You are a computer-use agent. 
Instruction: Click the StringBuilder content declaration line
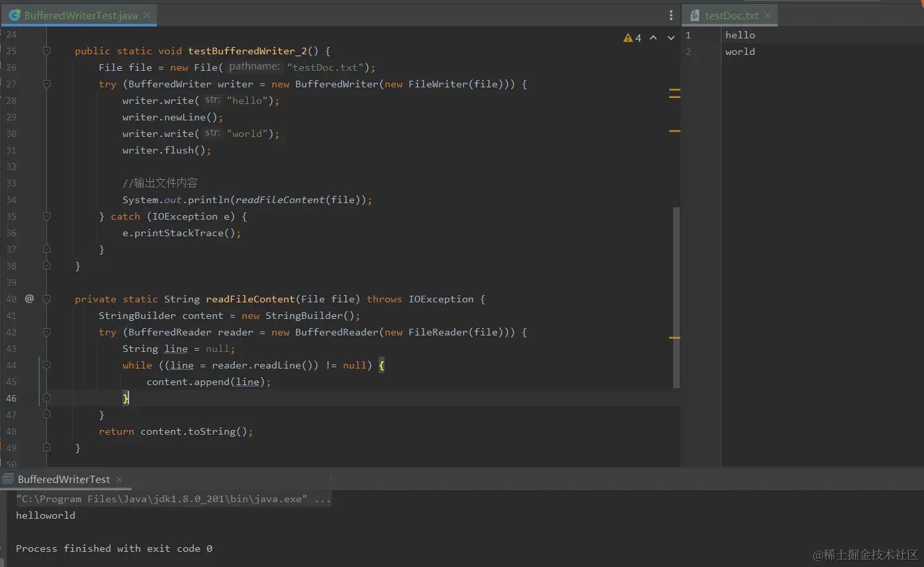230,316
